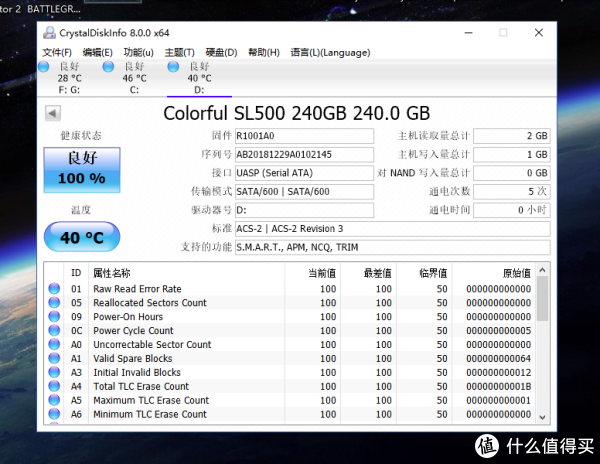
Task: Click the supported features field S.M.A.R.T., APM
Action: [x=393, y=247]
